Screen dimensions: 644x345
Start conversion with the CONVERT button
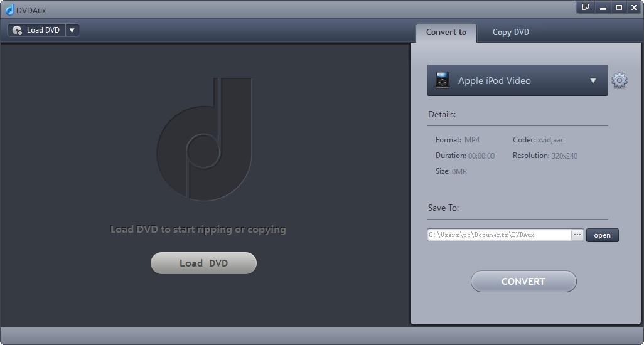pyautogui.click(x=523, y=282)
